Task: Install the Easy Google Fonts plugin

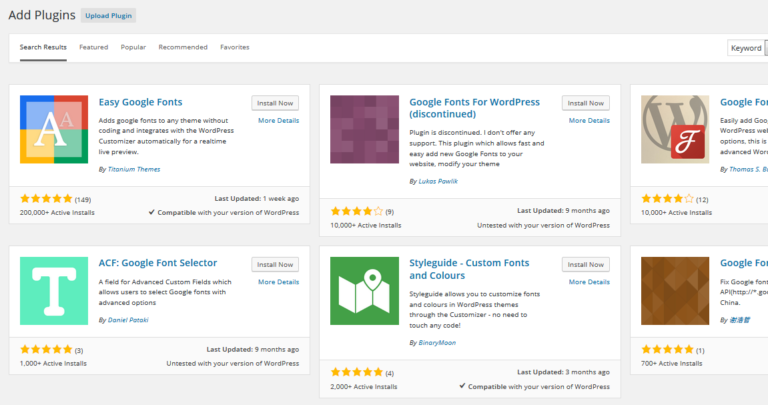Action: click(275, 103)
